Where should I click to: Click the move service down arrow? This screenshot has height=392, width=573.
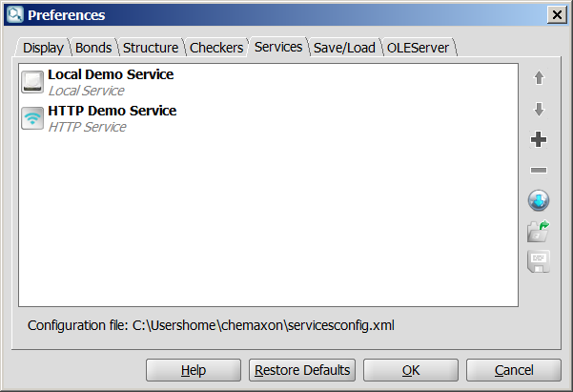(539, 109)
